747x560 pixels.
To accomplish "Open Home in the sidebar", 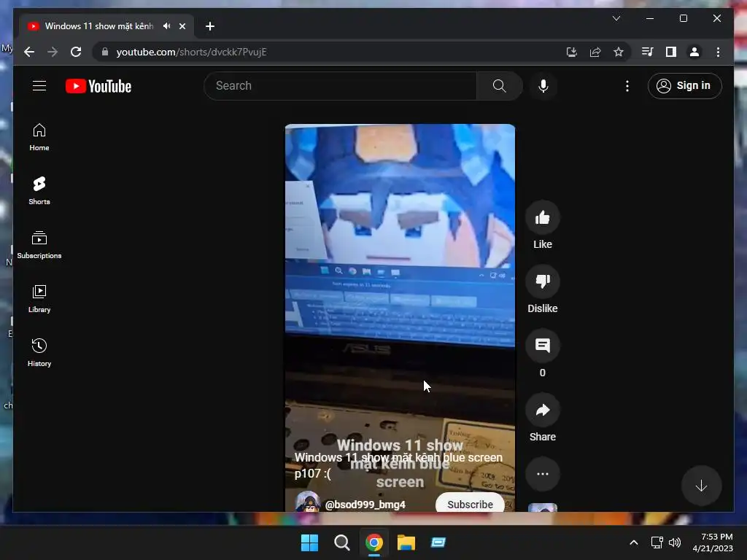I will click(x=39, y=137).
